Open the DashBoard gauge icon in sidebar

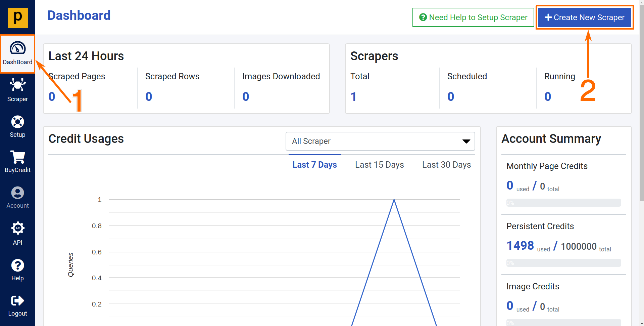[17, 48]
